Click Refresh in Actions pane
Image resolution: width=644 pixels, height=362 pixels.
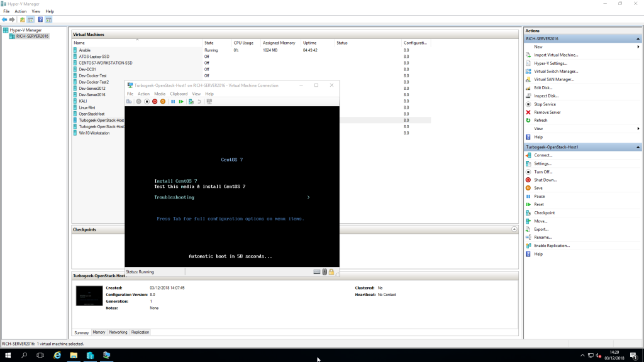540,121
